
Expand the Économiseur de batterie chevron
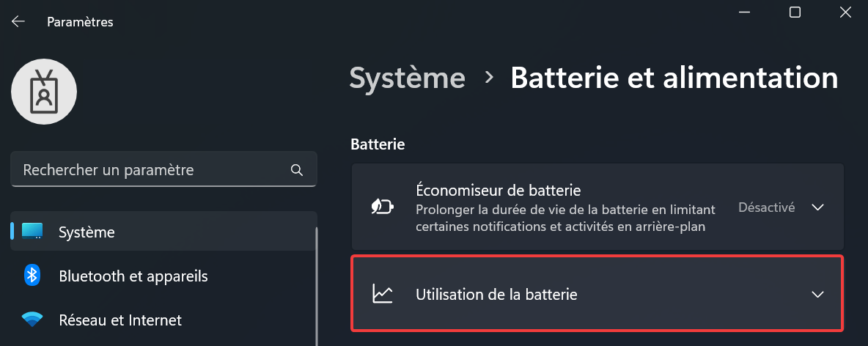(x=817, y=207)
